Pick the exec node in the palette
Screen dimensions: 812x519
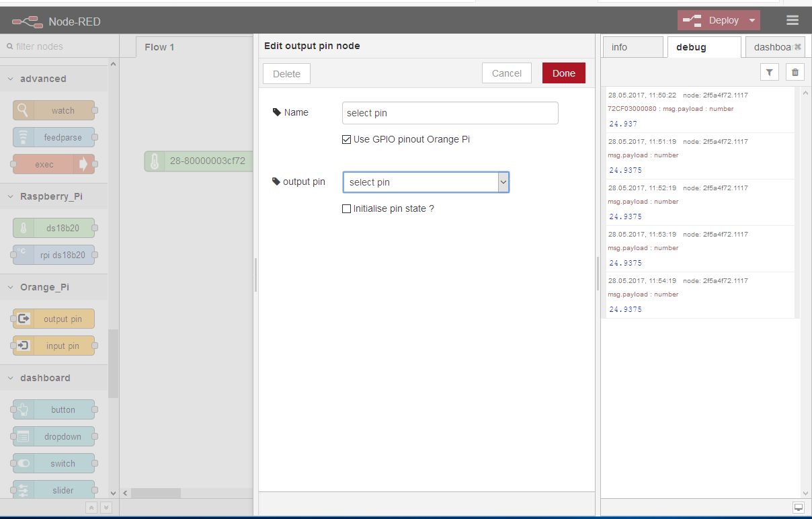click(x=54, y=164)
